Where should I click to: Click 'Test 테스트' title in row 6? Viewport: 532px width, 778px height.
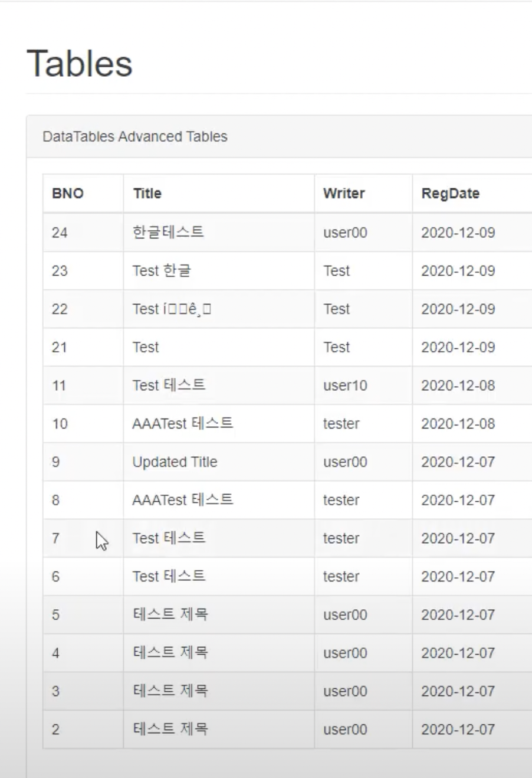[169, 576]
